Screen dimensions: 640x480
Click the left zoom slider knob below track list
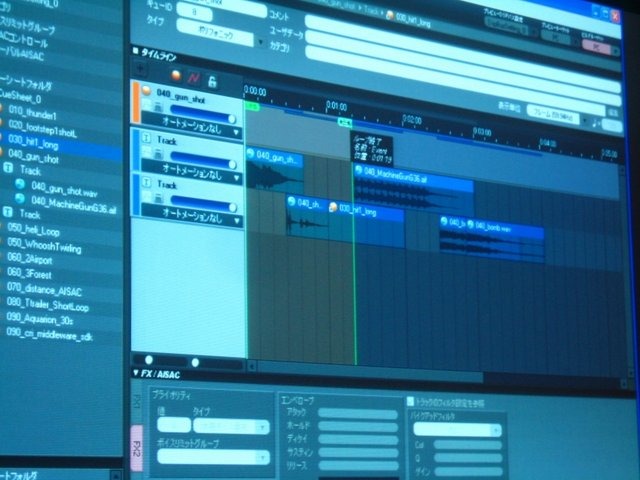pyautogui.click(x=149, y=360)
